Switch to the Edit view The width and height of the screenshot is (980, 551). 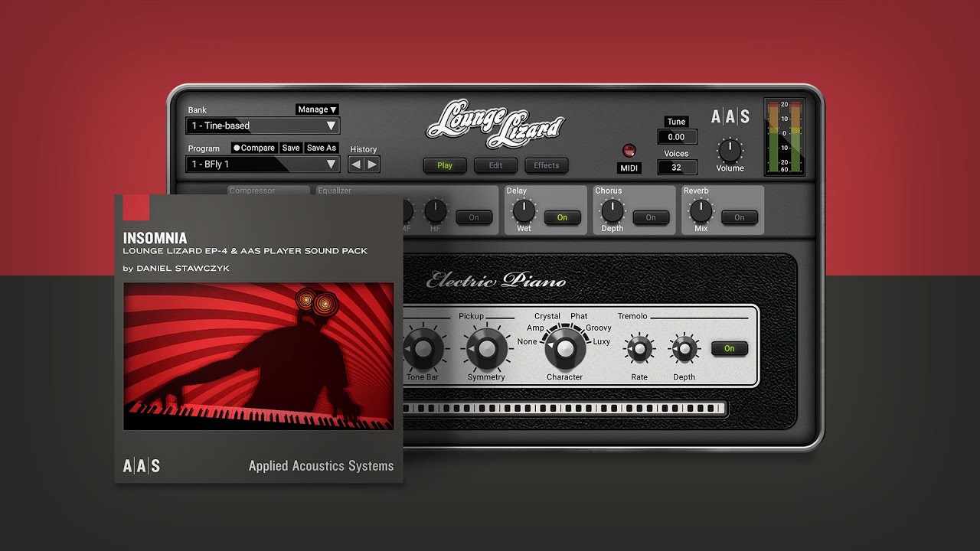495,165
